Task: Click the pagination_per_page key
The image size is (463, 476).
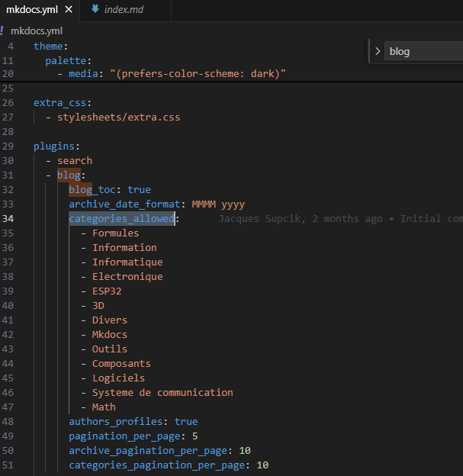Action: point(124,436)
